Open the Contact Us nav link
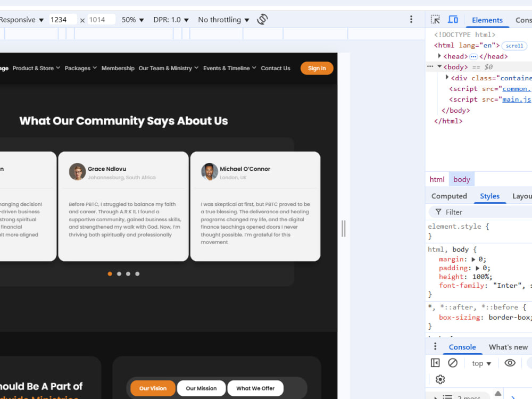532x399 pixels. tap(276, 68)
